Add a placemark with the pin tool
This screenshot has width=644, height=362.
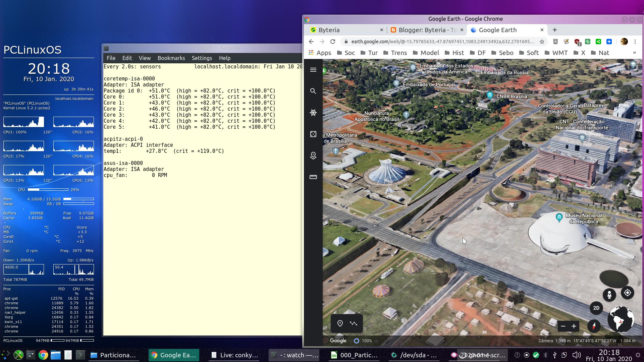tap(340, 323)
